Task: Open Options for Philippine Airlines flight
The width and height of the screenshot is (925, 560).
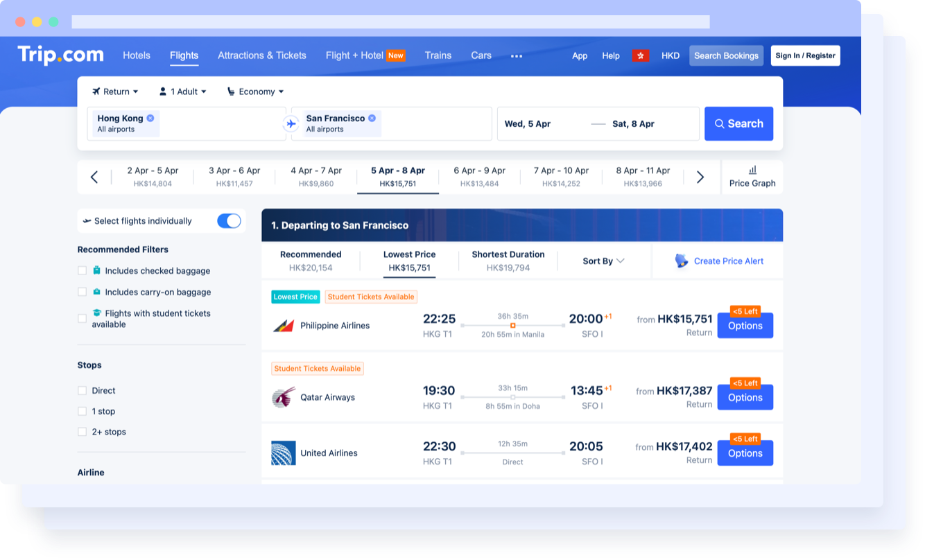Action: point(745,326)
